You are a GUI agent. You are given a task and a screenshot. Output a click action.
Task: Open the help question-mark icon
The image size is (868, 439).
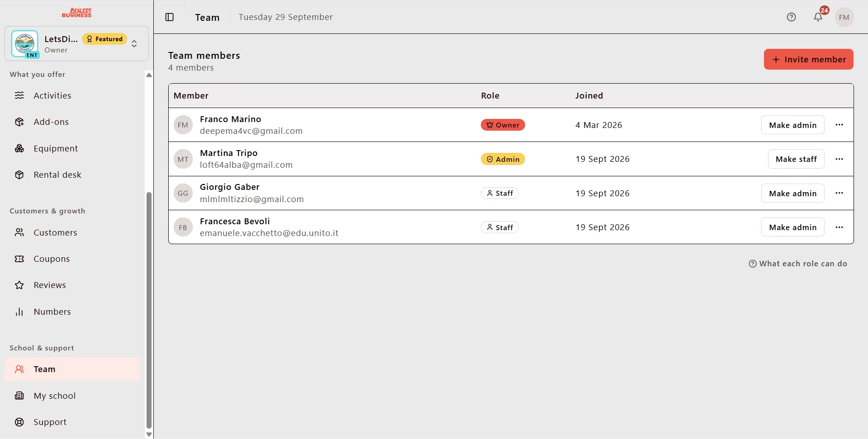coord(791,17)
